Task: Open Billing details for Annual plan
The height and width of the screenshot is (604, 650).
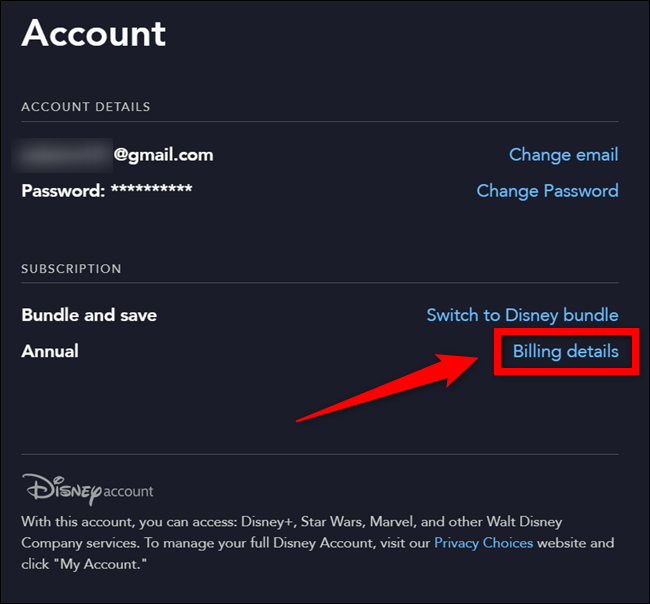Action: click(x=565, y=352)
